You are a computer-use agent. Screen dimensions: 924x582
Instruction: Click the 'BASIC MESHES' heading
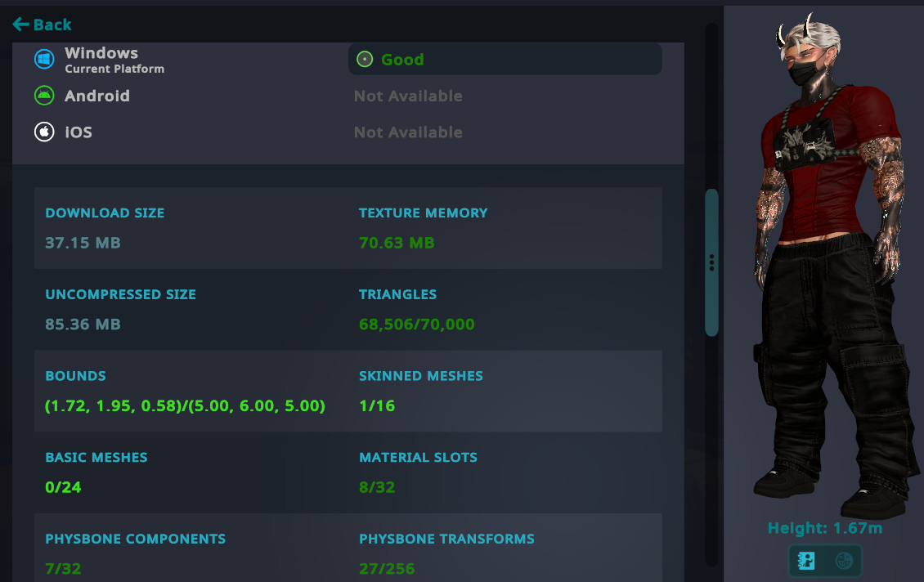click(x=96, y=457)
